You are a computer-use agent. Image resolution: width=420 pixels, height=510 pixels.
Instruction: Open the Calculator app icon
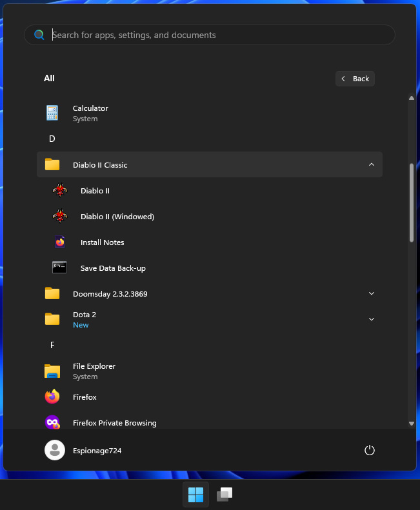[52, 113]
